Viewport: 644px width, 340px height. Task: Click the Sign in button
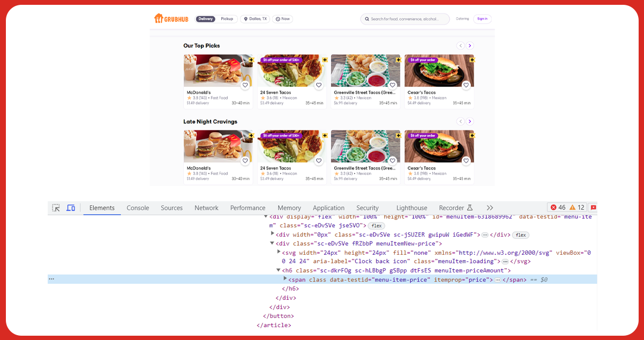coord(482,19)
